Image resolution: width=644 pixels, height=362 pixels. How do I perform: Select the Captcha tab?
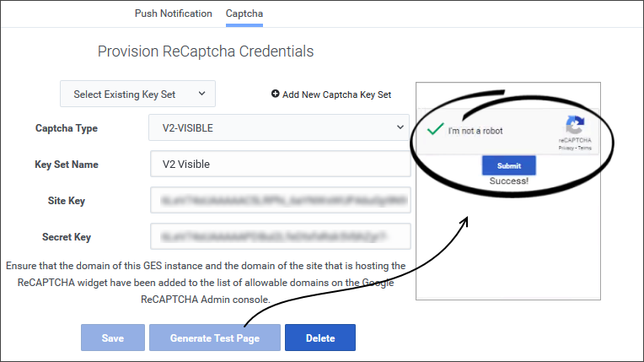(x=244, y=14)
